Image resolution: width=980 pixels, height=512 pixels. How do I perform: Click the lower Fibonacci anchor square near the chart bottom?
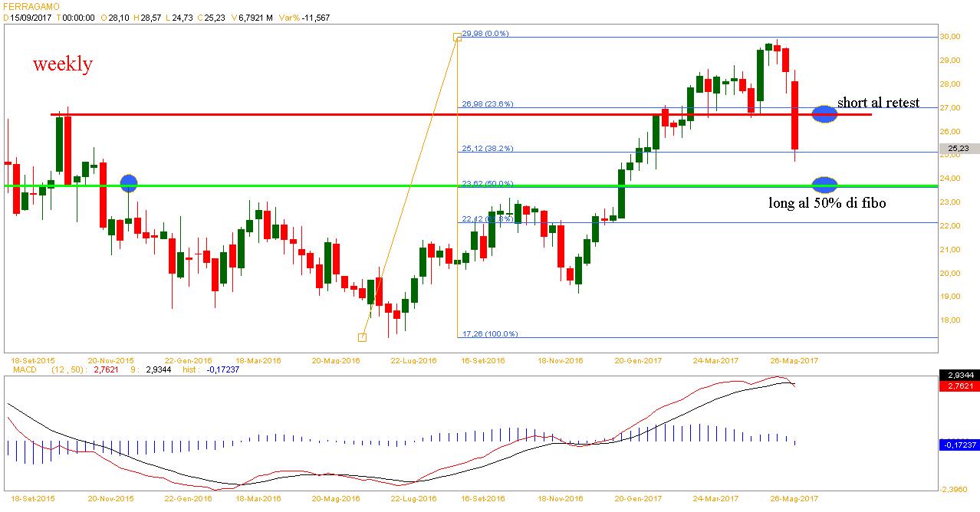pyautogui.click(x=362, y=337)
